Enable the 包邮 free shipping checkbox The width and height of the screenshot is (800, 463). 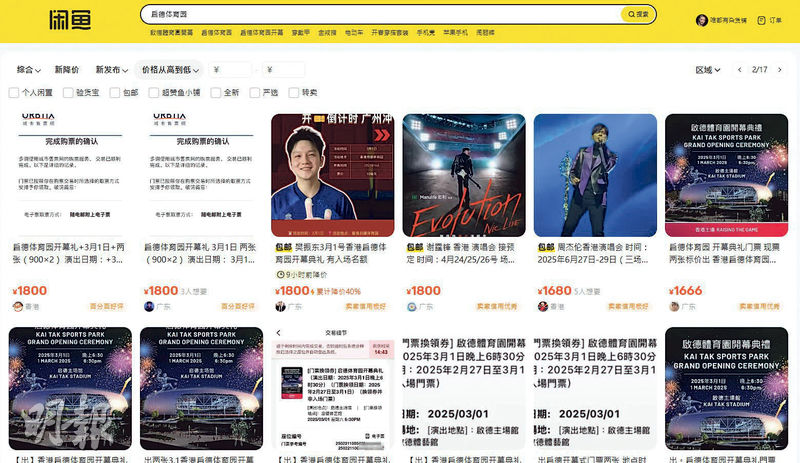click(115, 92)
